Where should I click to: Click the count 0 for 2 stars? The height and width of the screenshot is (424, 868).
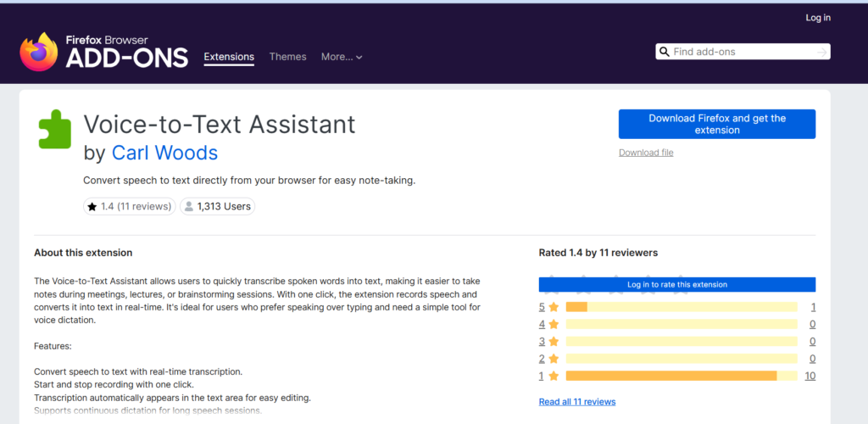[x=813, y=359]
